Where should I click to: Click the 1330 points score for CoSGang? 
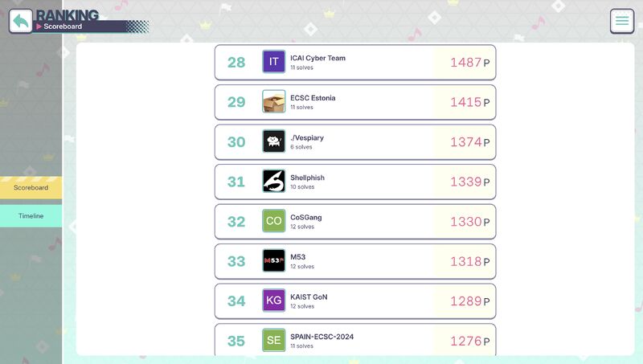(x=470, y=222)
